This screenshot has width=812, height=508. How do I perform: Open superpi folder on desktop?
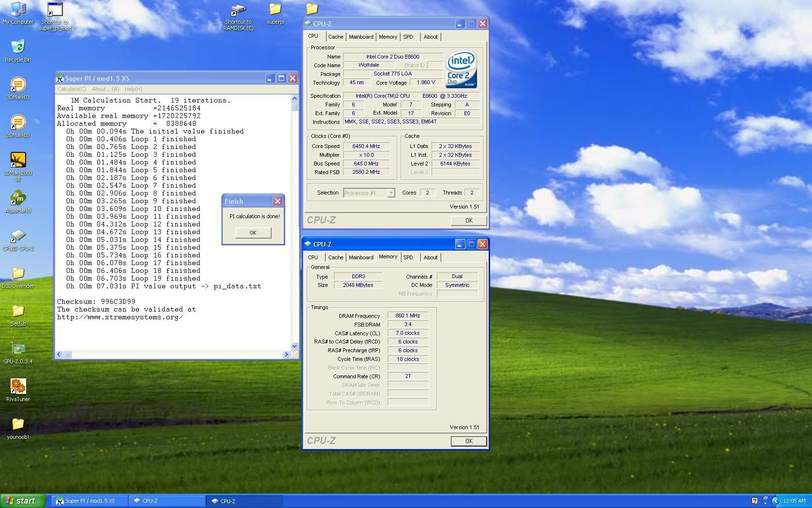tap(275, 14)
